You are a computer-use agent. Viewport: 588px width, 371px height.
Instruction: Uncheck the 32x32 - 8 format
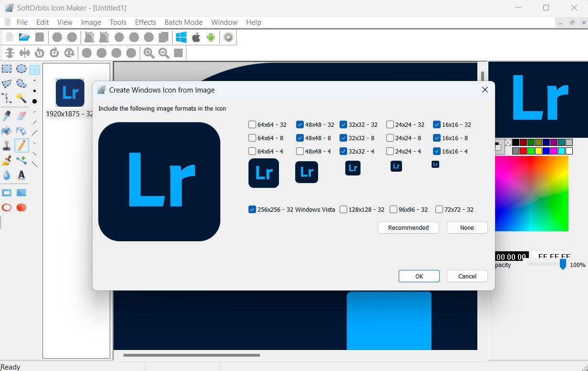pos(343,138)
